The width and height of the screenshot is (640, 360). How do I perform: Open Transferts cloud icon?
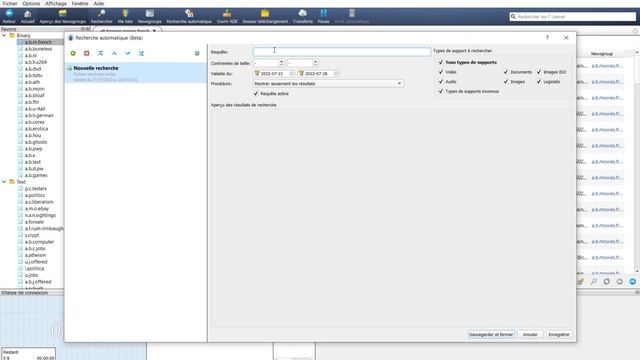(x=302, y=13)
